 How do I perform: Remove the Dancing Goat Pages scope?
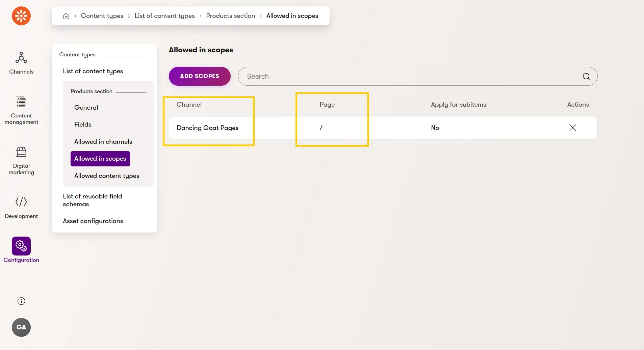tap(573, 128)
